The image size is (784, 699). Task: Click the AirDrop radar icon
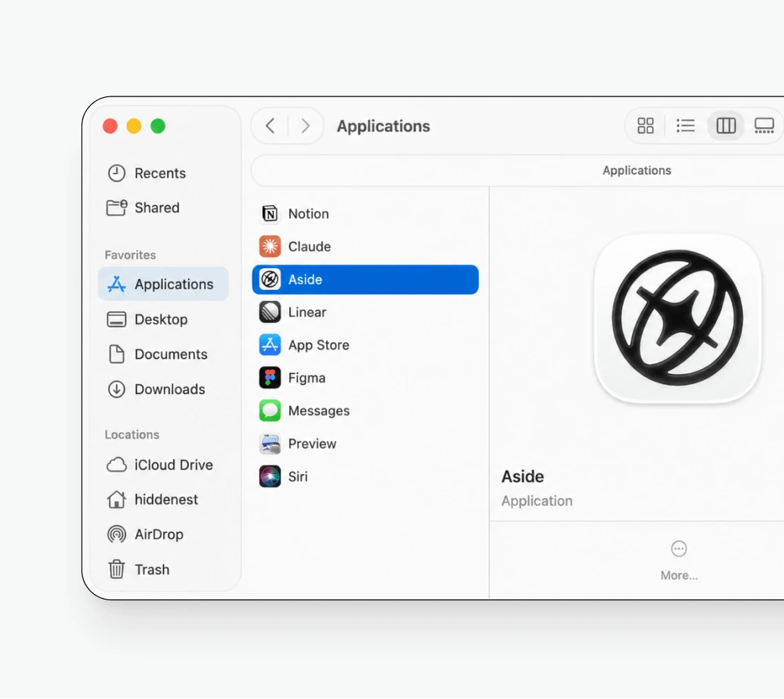[x=117, y=534]
